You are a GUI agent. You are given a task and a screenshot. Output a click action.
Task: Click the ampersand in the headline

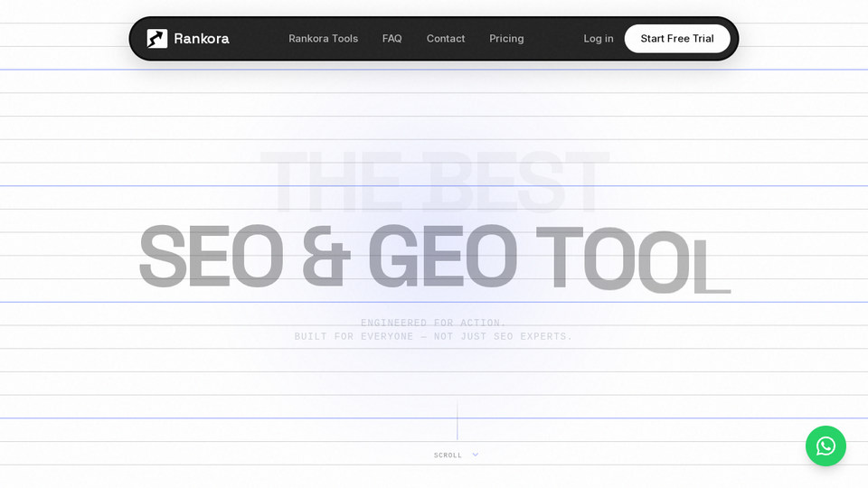pos(326,257)
